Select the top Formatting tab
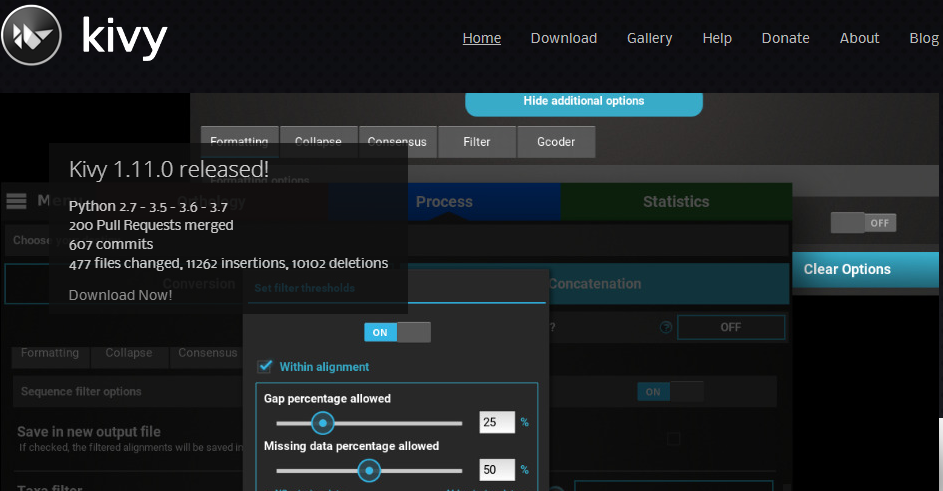943x491 pixels. [x=239, y=142]
